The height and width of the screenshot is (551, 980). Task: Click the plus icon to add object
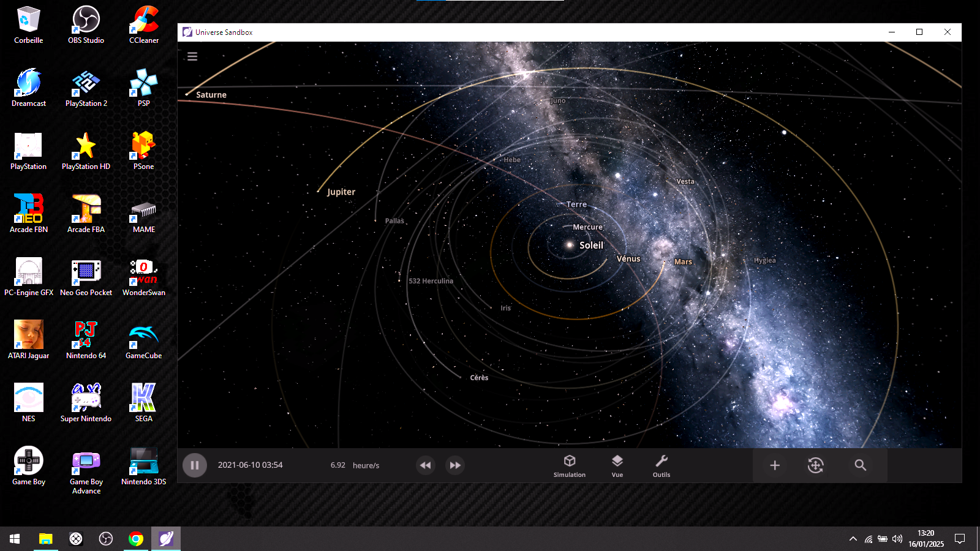click(x=775, y=465)
